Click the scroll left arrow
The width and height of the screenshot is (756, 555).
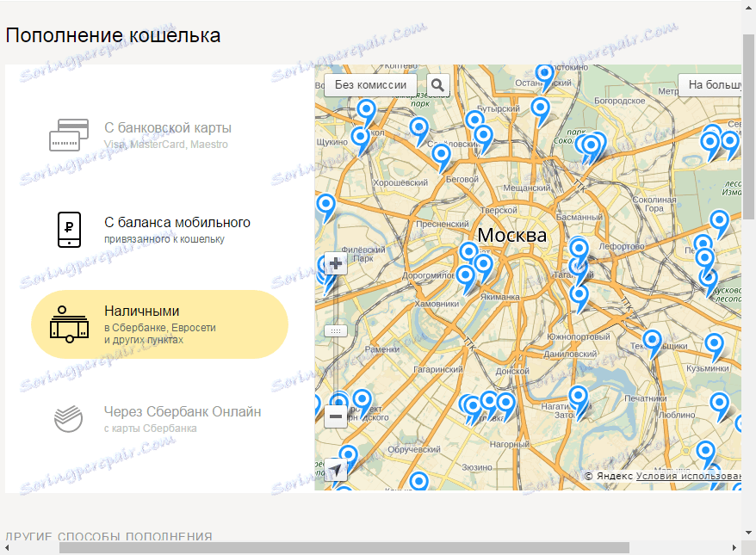pyautogui.click(x=7, y=548)
